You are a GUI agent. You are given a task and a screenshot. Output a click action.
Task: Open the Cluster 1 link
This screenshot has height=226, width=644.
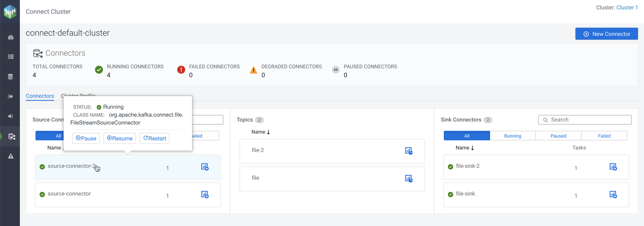tap(627, 8)
